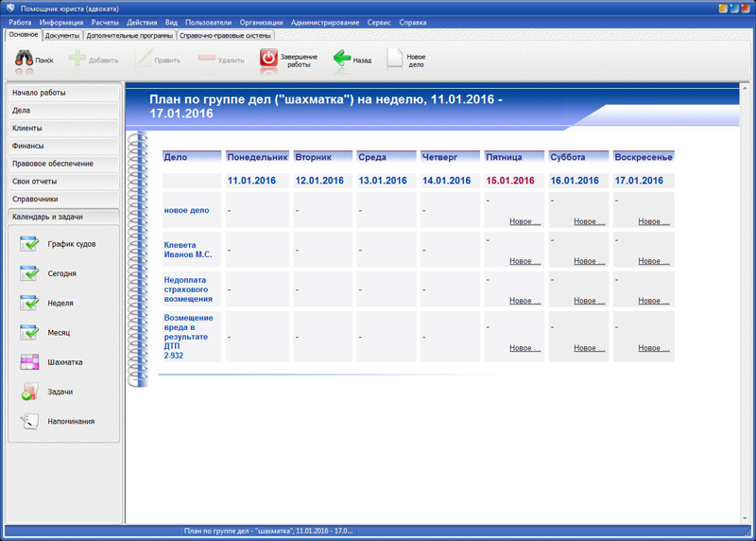Viewport: 756px width, 541px height.
Task: Expand the Клиенты sidebar section
Action: (63, 128)
